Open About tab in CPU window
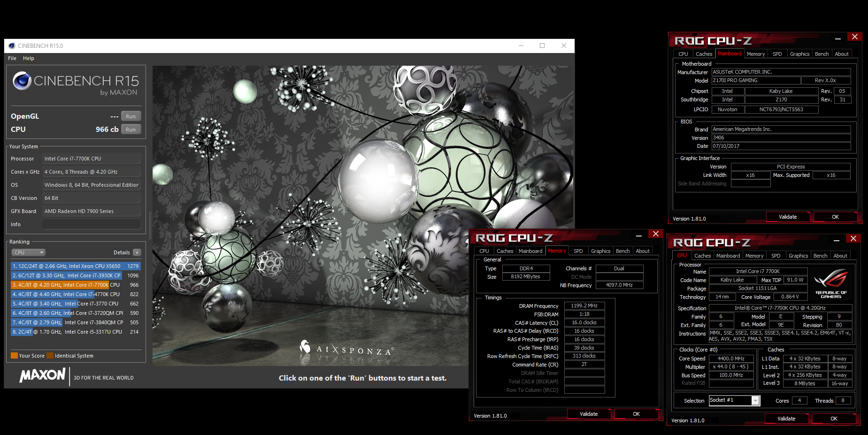 [x=840, y=256]
